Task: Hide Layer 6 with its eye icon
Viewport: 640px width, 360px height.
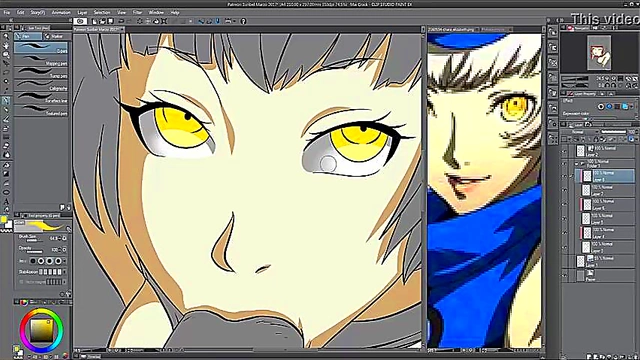Action: pos(564,204)
